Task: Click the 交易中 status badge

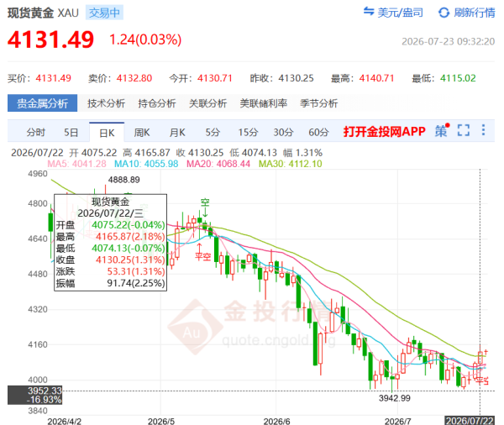Action: [104, 13]
